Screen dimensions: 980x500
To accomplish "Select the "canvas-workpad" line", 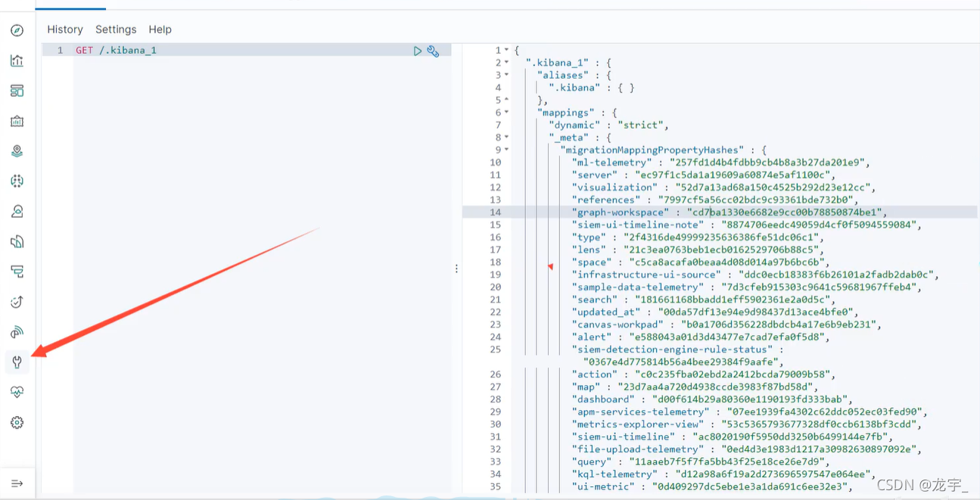I will [x=726, y=325].
